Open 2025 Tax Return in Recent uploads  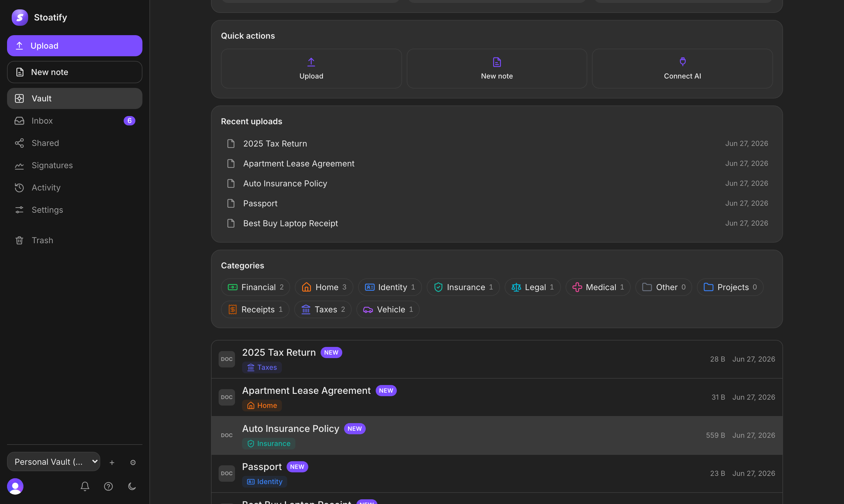click(x=497, y=144)
